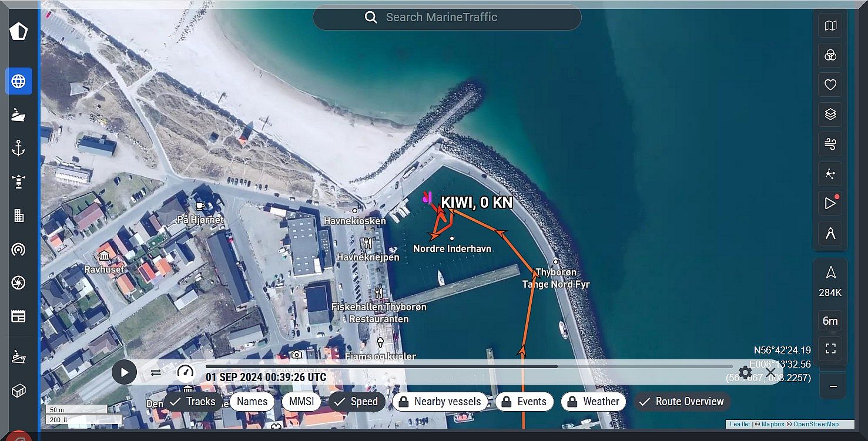Open map filters three-circle icon

[x=830, y=55]
